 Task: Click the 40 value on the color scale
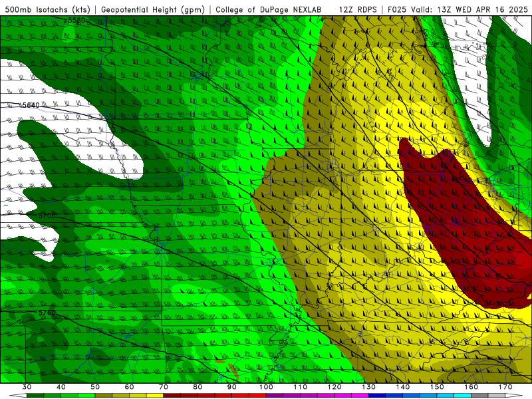[x=61, y=387]
